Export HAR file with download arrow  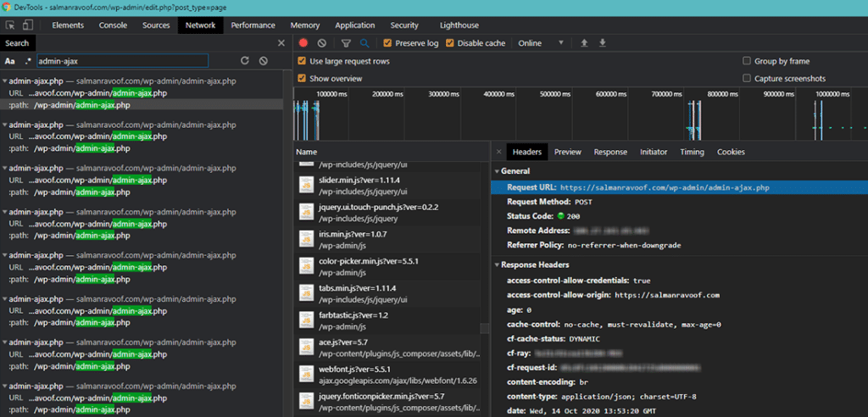(603, 43)
